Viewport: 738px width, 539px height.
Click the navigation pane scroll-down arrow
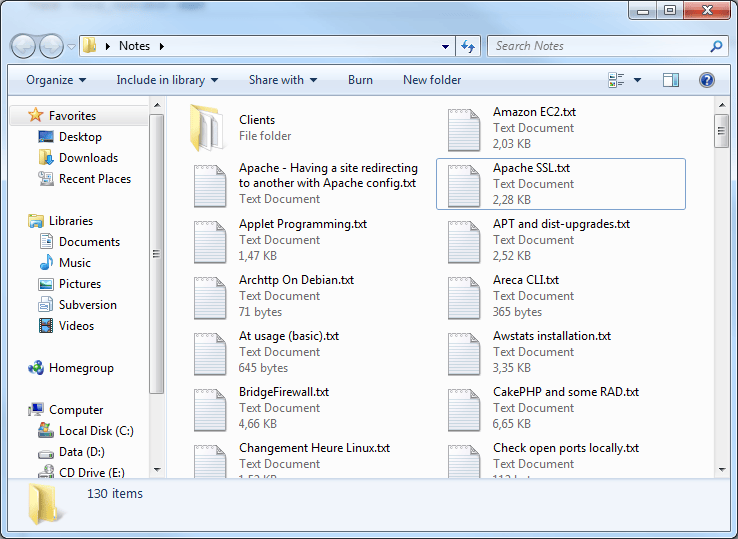coord(157,470)
